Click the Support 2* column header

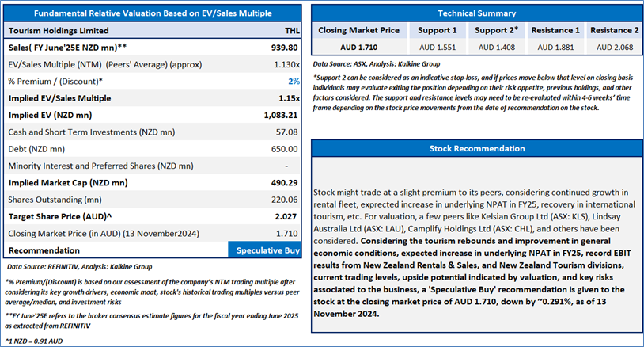(496, 30)
